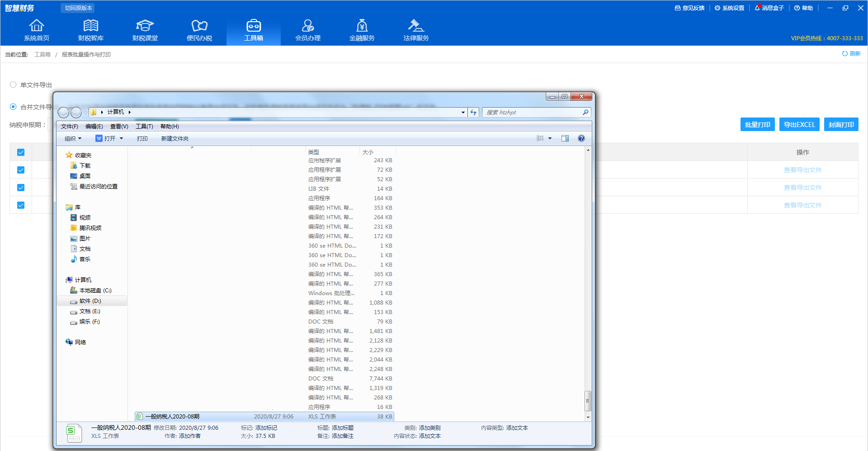This screenshot has height=451, width=868.
Task: Select the 合并文件导出 radio button
Action: [13, 107]
